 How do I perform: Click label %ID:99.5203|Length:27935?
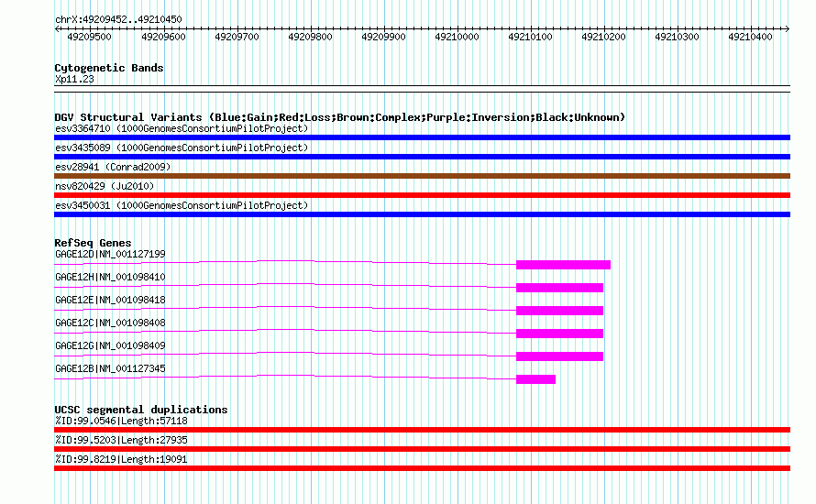pos(121,440)
